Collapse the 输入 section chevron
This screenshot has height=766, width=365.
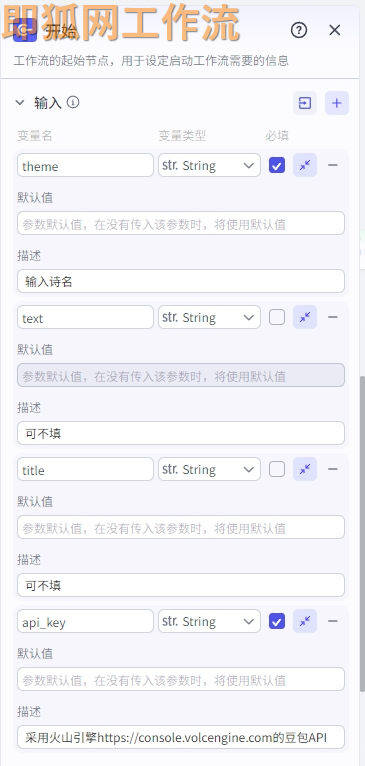point(20,103)
